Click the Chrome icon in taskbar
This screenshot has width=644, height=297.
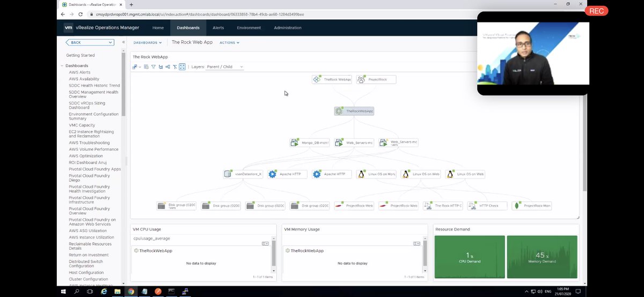[x=131, y=291]
